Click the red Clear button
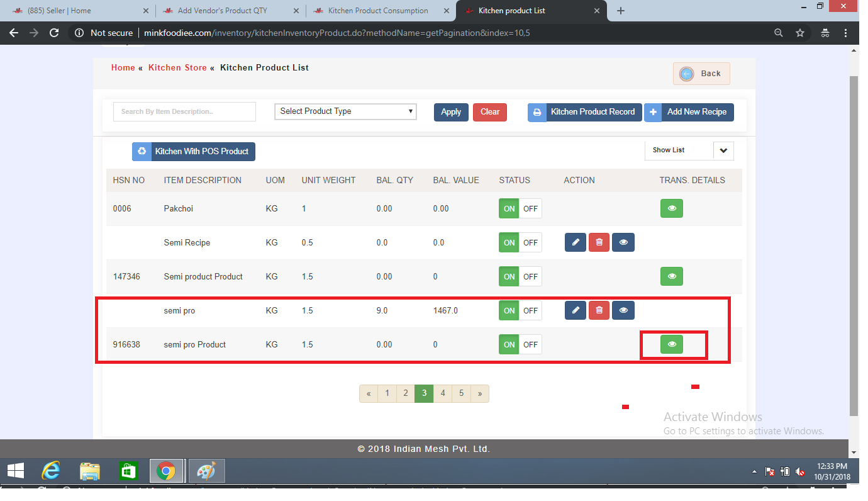868x501 pixels. 490,112
